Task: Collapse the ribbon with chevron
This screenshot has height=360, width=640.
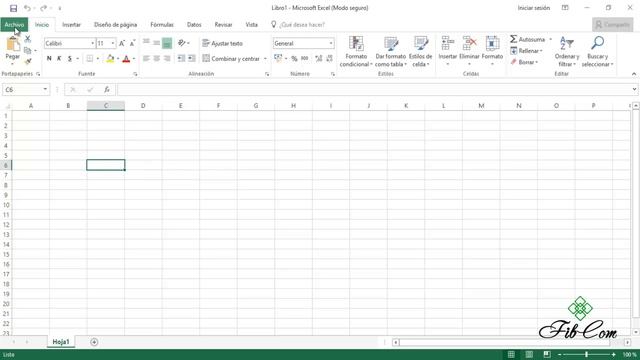Action: click(x=634, y=74)
